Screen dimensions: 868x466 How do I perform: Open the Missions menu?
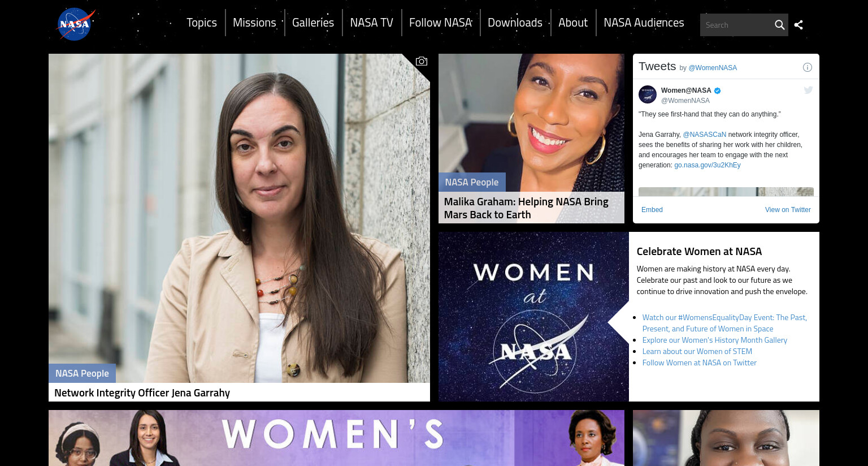click(x=254, y=23)
